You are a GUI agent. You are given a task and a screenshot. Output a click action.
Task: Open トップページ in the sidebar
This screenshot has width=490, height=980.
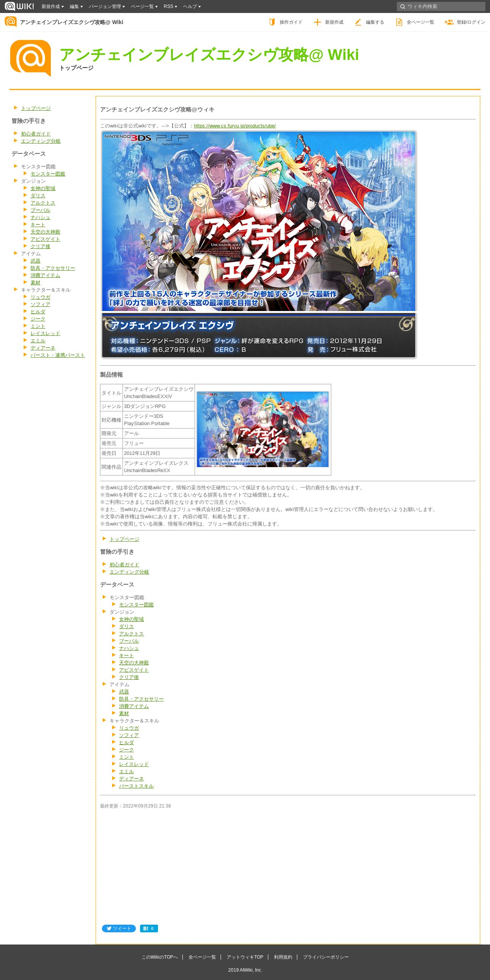[x=36, y=108]
